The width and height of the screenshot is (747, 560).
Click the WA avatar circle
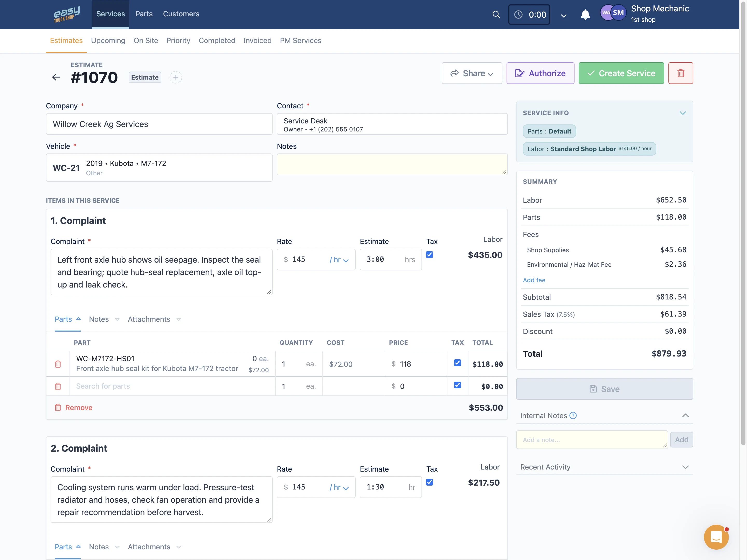[x=606, y=12]
